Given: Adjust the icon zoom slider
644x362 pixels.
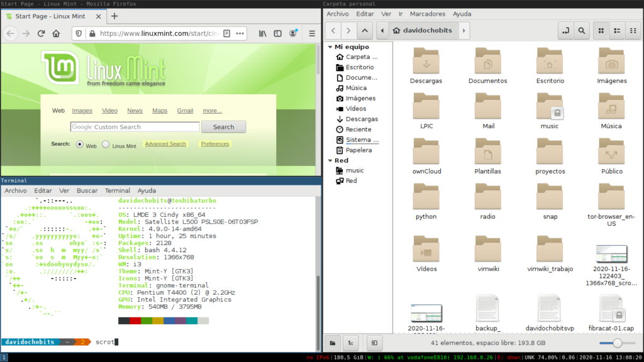Looking at the screenshot, I should coord(617,343).
